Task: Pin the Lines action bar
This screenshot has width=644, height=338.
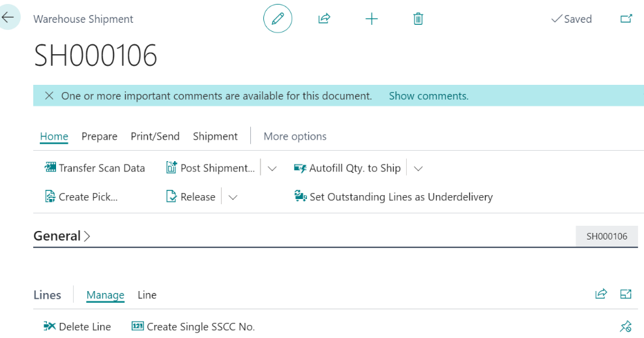Action: (626, 326)
